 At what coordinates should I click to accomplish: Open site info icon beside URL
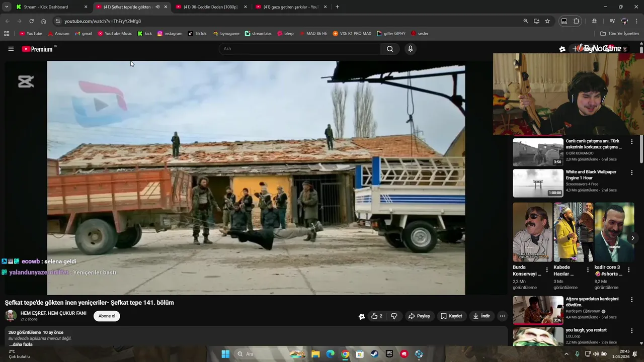point(58,21)
